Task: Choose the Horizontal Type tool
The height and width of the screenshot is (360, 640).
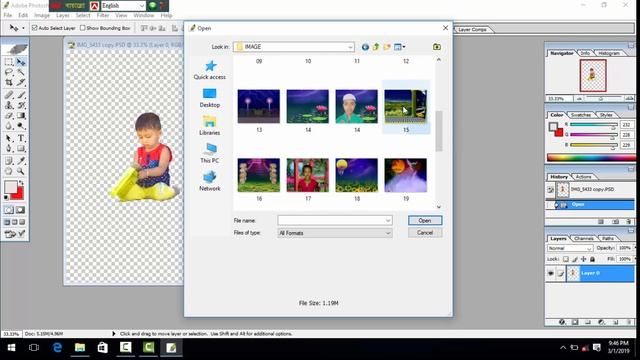Action: (x=21, y=138)
